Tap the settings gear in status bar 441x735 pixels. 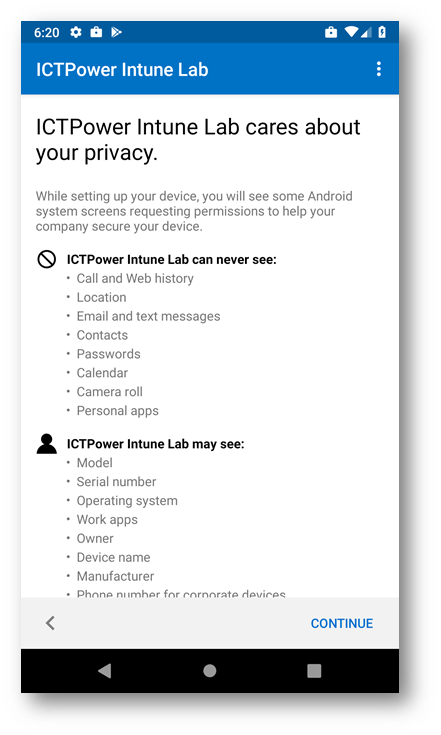click(x=75, y=32)
